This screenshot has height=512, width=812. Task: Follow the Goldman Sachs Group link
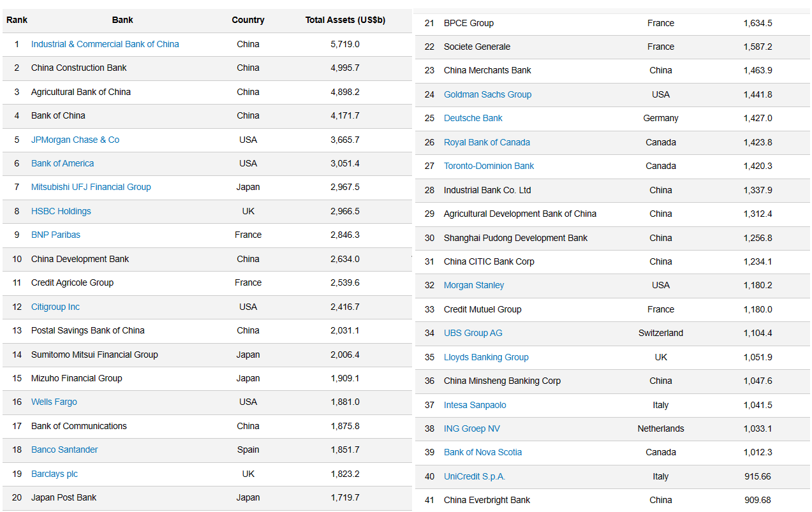(487, 94)
